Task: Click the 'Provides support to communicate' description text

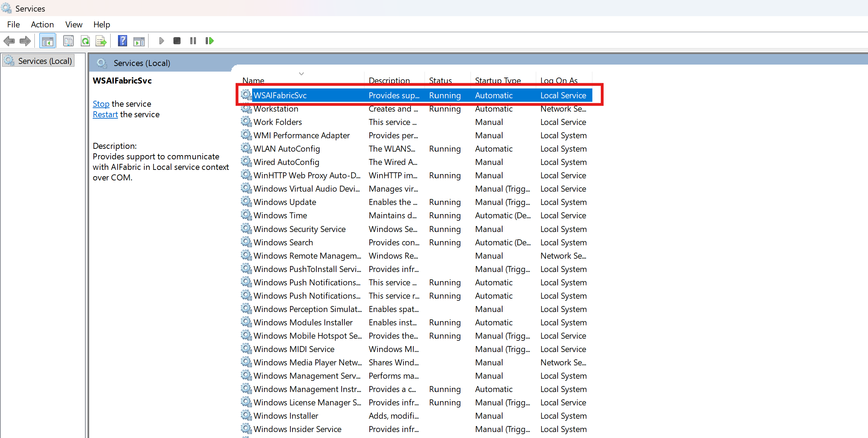Action: (x=156, y=157)
